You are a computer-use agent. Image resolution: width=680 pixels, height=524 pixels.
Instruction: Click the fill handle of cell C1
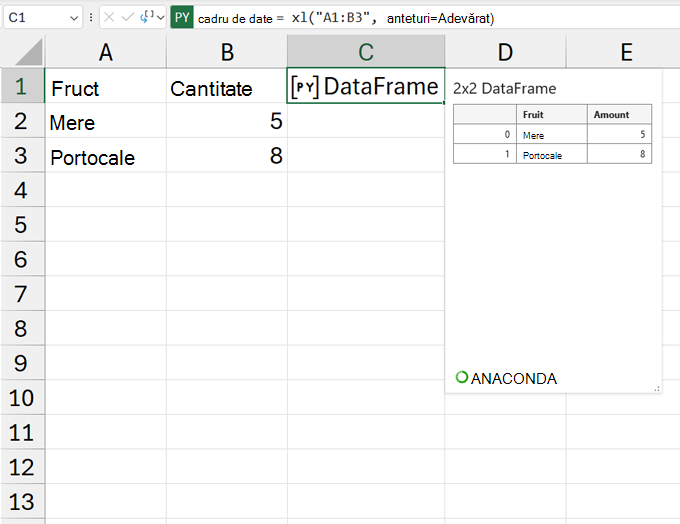[x=444, y=103]
